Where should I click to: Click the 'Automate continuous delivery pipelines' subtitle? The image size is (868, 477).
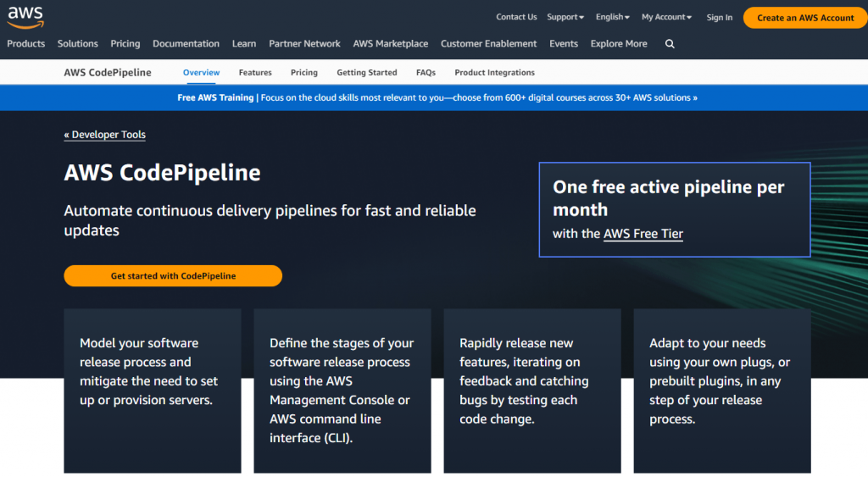coord(270,220)
